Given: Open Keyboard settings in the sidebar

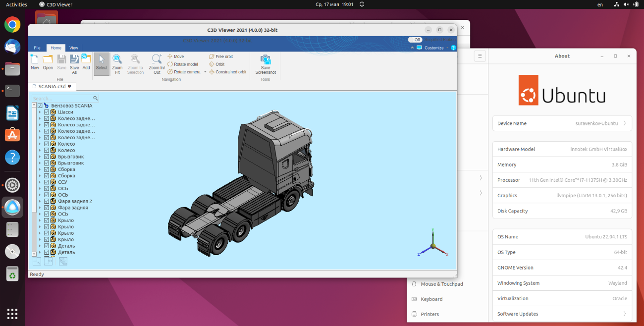Looking at the screenshot, I should (x=431, y=299).
